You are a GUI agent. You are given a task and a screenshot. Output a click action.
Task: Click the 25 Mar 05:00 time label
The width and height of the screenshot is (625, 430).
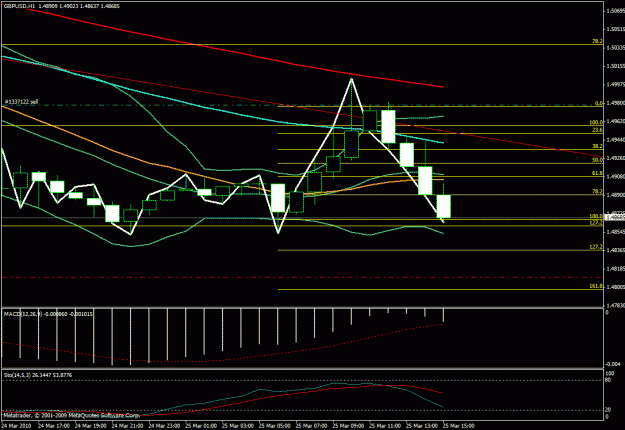click(x=274, y=426)
